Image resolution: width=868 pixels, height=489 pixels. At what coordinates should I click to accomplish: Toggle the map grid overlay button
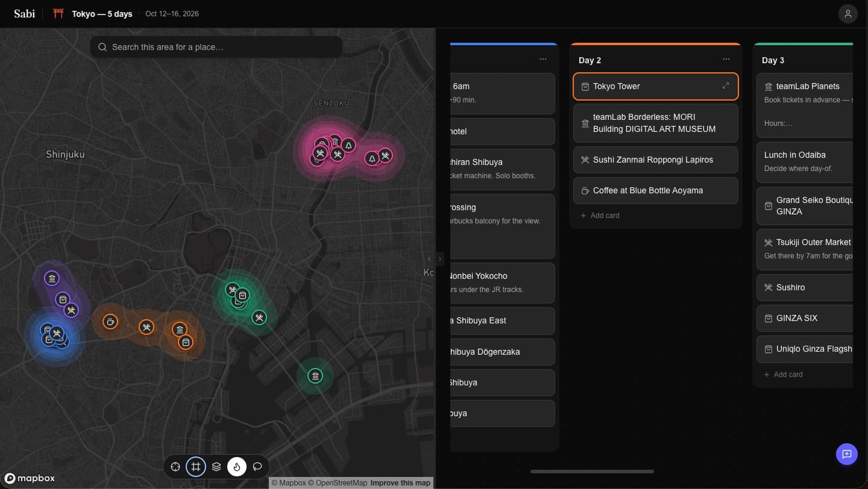coord(196,467)
